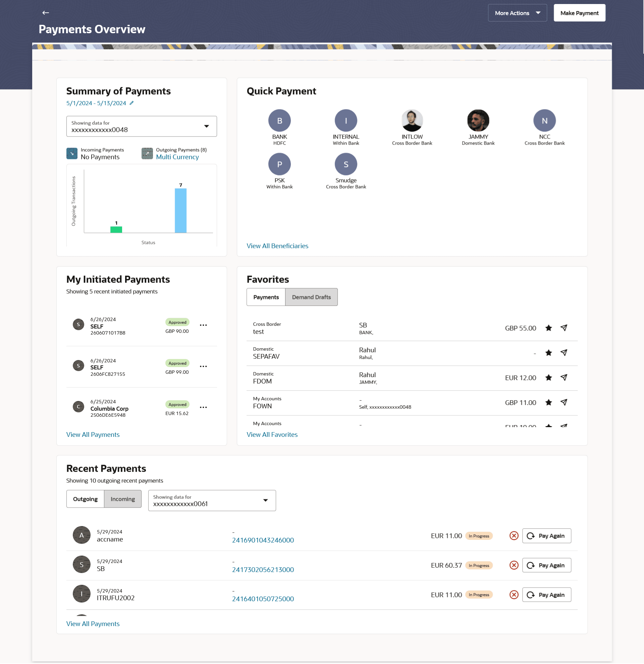Unfavorite the Cross Border test payment star
The width and height of the screenshot is (644, 664).
tap(548, 328)
